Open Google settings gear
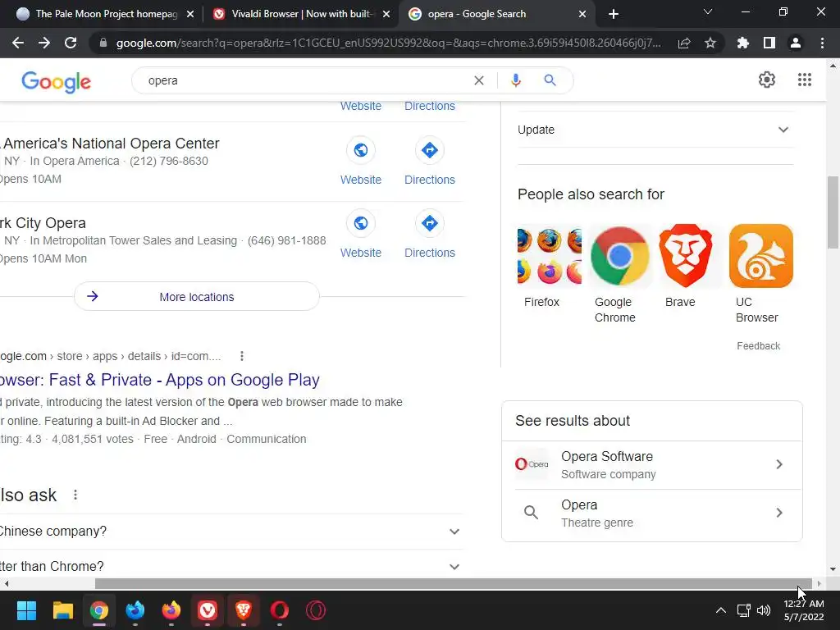The image size is (840, 630). click(x=767, y=80)
